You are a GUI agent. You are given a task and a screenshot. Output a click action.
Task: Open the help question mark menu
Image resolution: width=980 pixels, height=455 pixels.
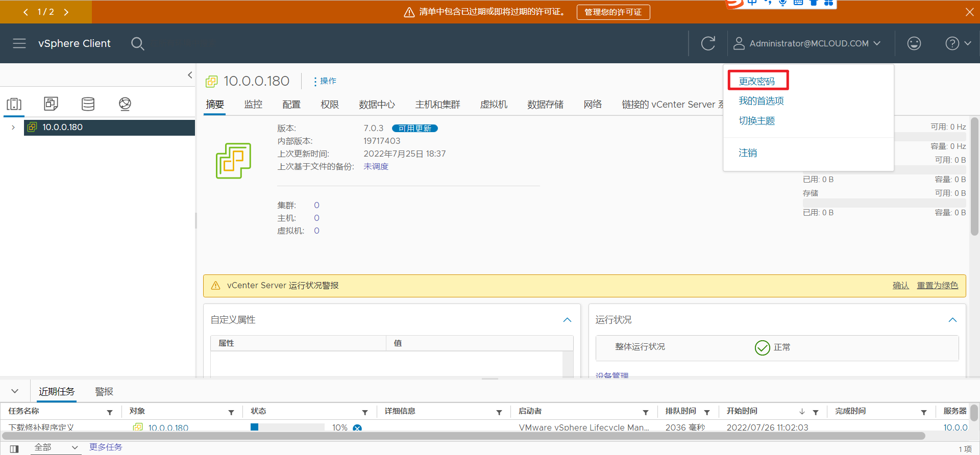[958, 43]
